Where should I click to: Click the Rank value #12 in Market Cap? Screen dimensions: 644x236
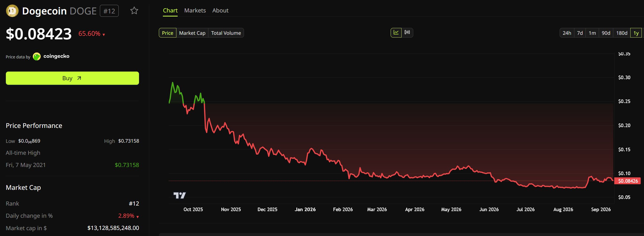(134, 204)
